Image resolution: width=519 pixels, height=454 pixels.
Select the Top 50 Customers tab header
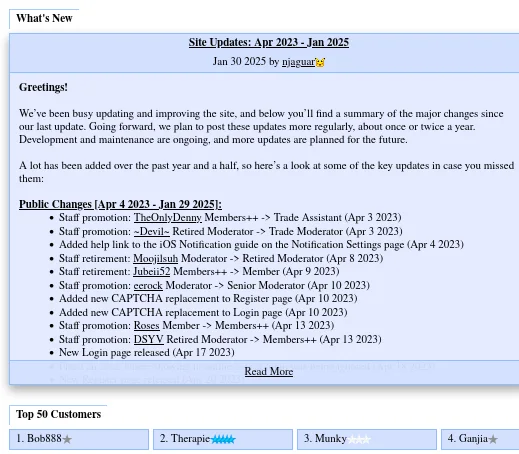click(58, 414)
